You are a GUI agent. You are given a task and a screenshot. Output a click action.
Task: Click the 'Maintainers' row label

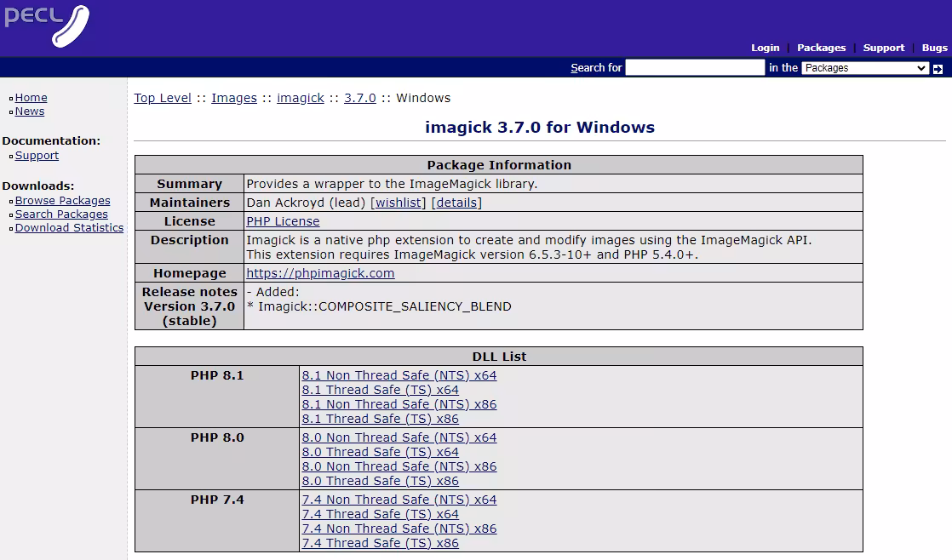point(189,203)
